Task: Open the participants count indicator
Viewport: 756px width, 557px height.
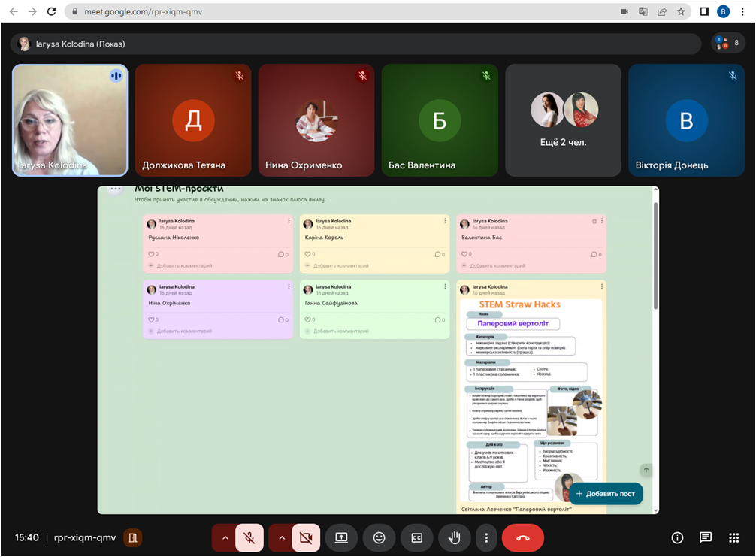Action: click(728, 44)
